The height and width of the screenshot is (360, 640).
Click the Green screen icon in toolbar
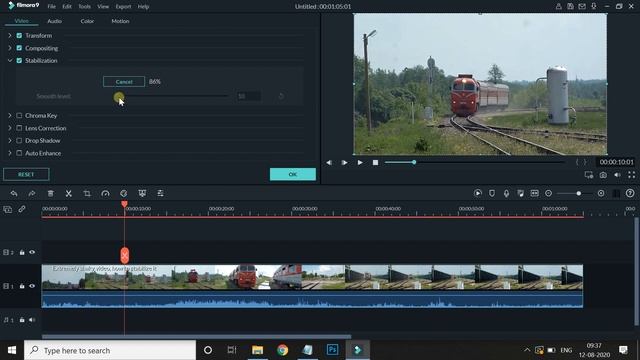click(x=142, y=193)
